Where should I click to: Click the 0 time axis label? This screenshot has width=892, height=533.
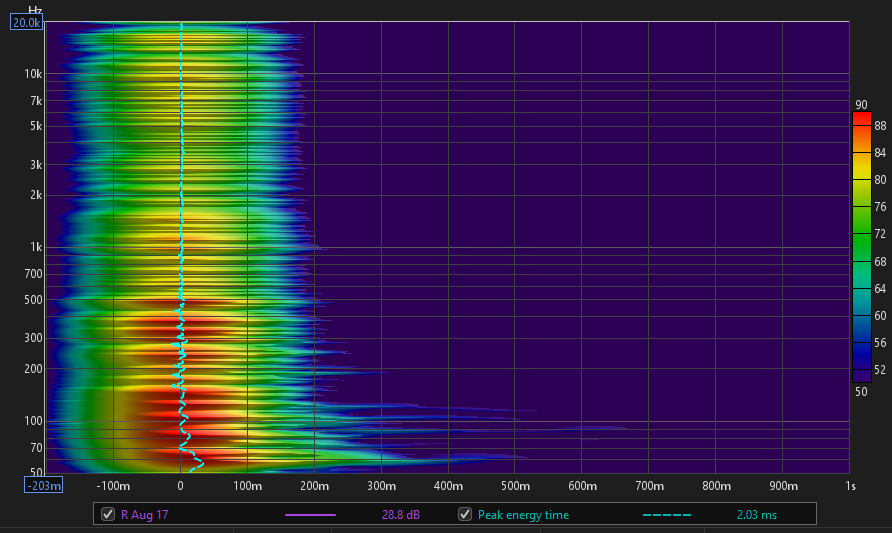click(x=180, y=486)
